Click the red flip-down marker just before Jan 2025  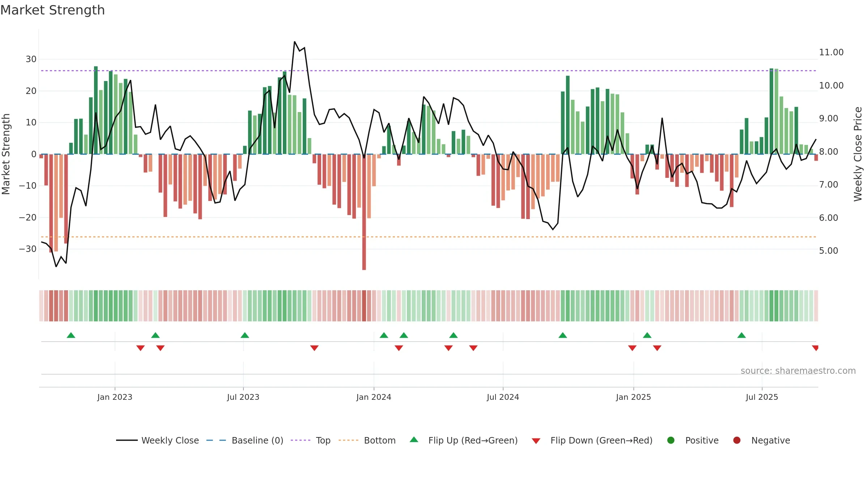click(632, 348)
